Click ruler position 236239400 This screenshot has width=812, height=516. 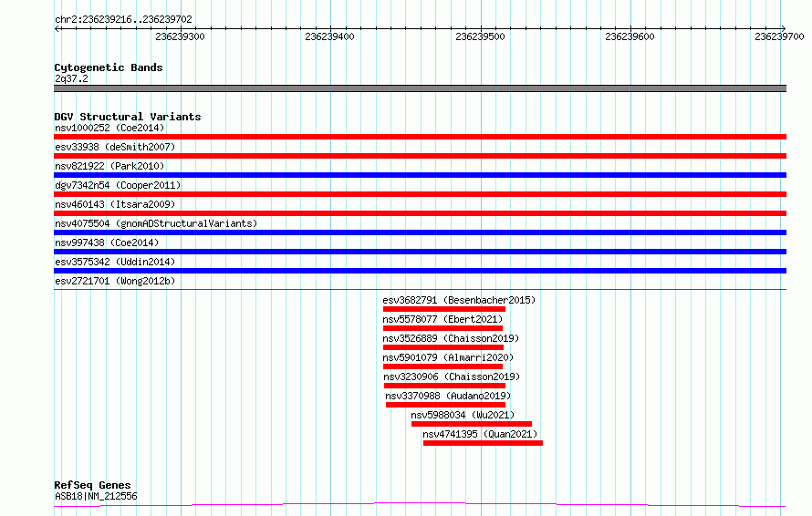pos(330,36)
